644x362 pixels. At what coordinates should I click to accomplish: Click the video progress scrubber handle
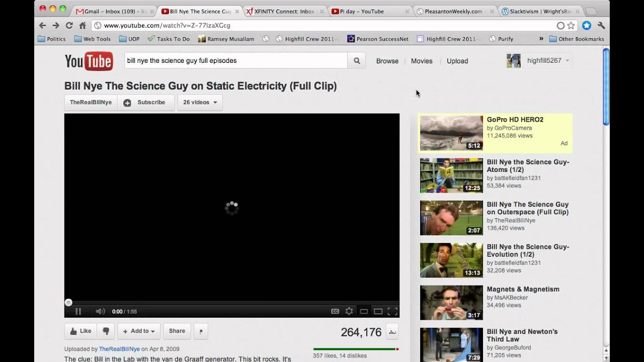click(68, 302)
